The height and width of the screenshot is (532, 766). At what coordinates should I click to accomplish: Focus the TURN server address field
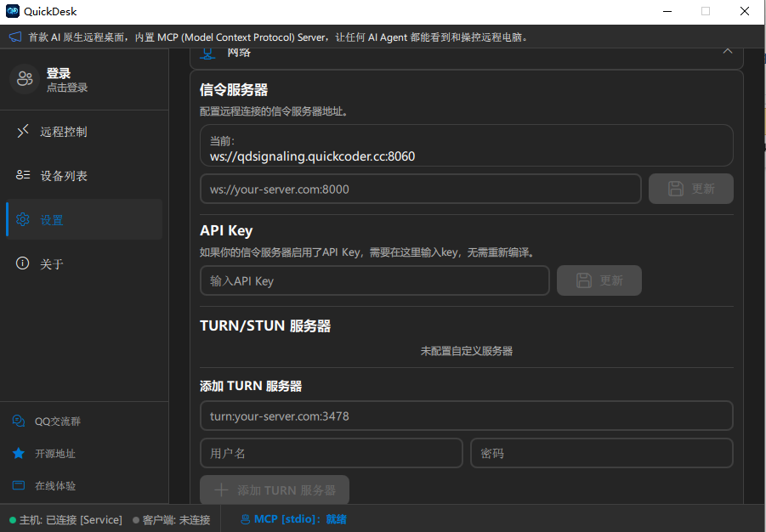(x=467, y=416)
